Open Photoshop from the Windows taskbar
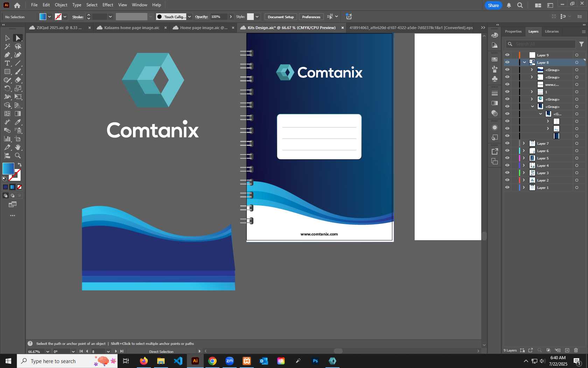This screenshot has height=368, width=588. (315, 361)
